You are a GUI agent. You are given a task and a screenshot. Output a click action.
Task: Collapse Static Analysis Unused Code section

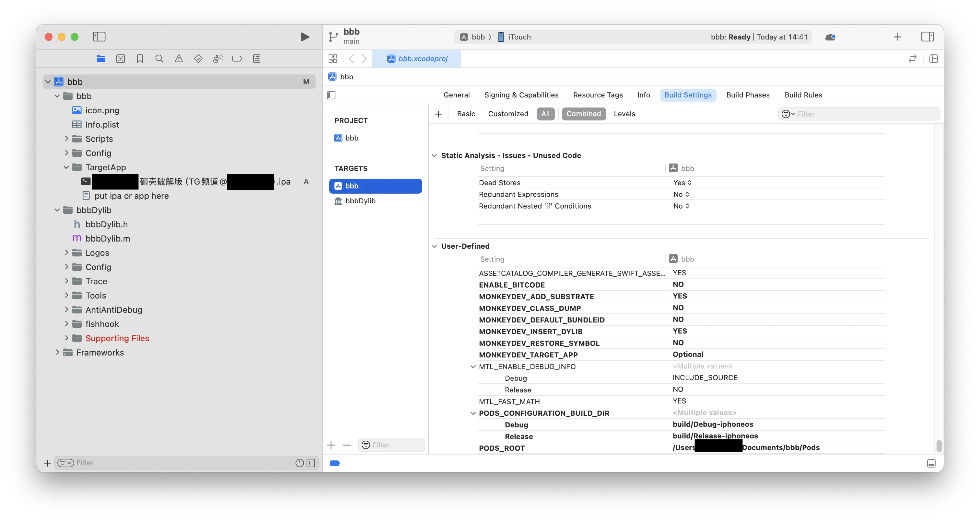(x=435, y=155)
